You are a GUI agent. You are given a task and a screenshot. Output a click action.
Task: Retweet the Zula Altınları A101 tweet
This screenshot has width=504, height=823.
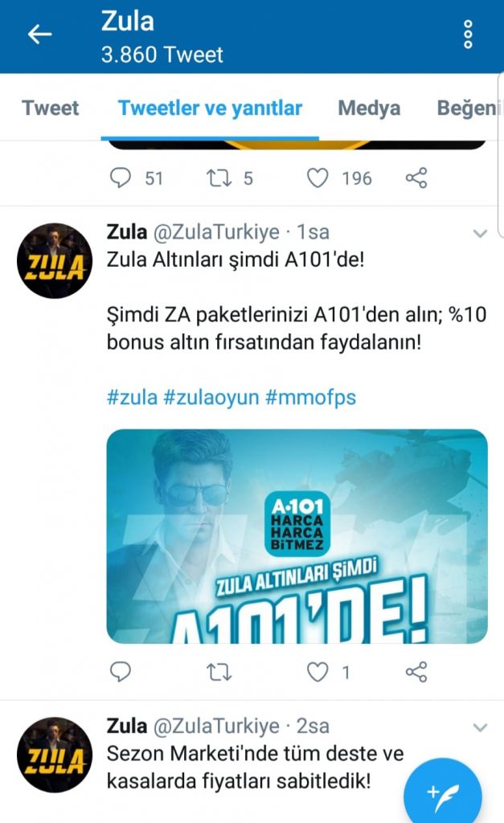(219, 672)
